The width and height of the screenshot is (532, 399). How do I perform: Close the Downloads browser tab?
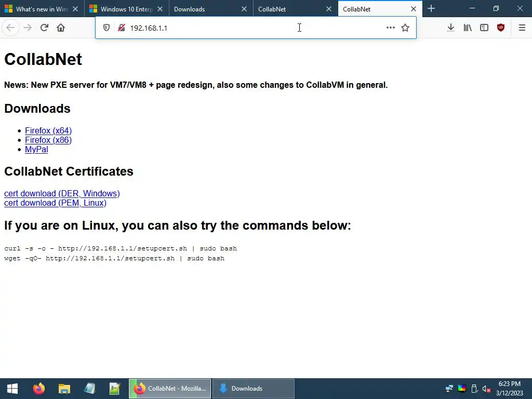point(244,9)
